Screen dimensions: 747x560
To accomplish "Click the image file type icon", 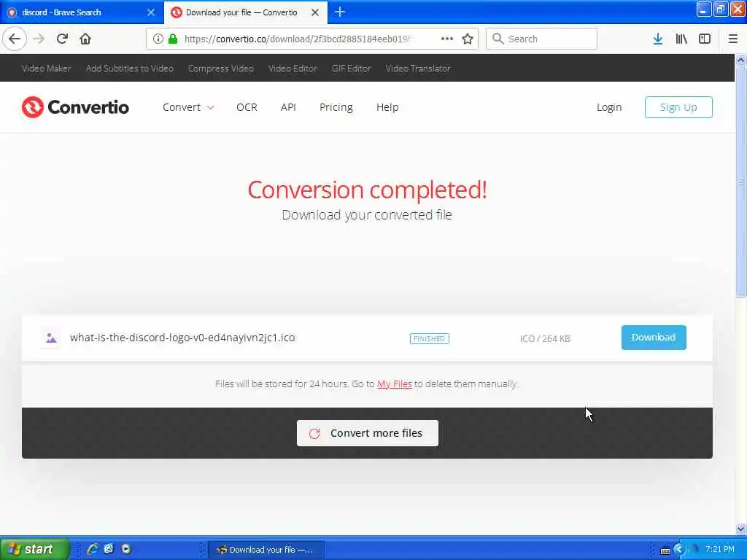I will 51,338.
